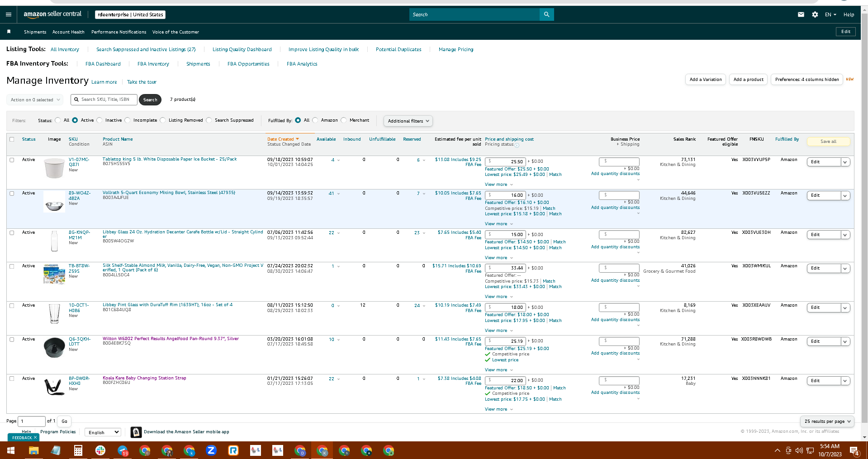868x459 pixels.
Task: Click the Amazon Seller mobile app icon
Action: [136, 432]
